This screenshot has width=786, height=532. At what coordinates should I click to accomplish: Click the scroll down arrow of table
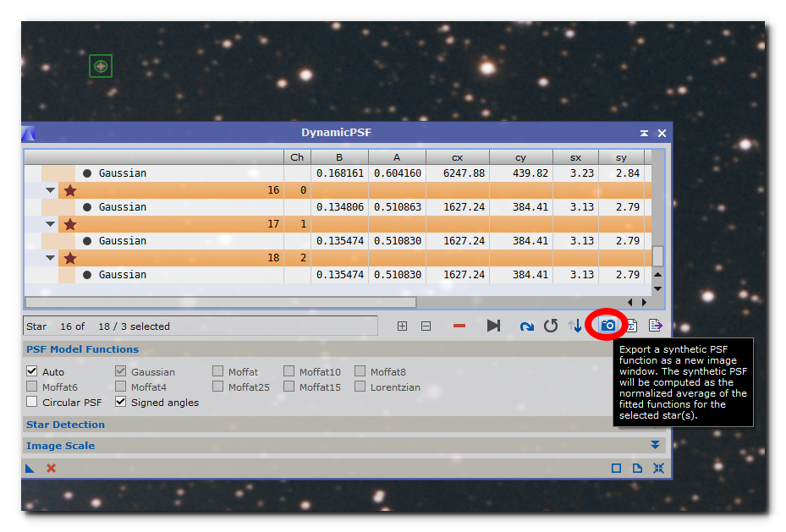(x=657, y=288)
